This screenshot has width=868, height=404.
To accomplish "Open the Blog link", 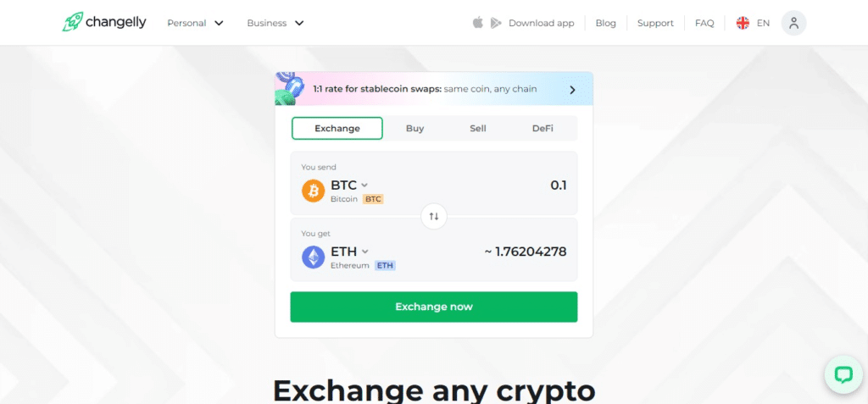I will [606, 23].
